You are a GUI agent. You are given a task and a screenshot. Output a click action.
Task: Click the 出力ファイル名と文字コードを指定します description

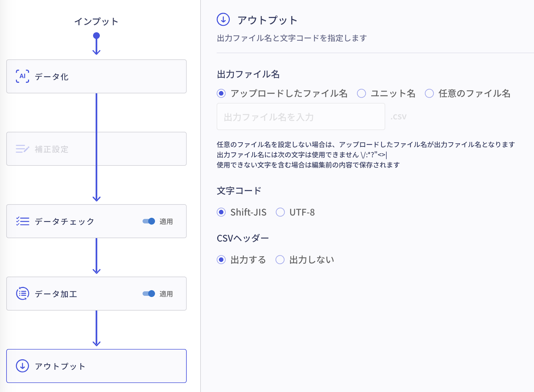pos(292,38)
